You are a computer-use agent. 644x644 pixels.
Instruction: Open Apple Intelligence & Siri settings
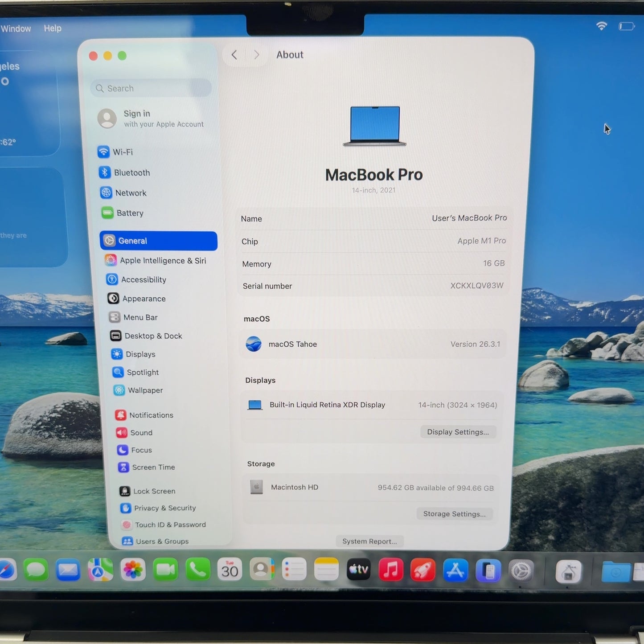click(x=155, y=260)
